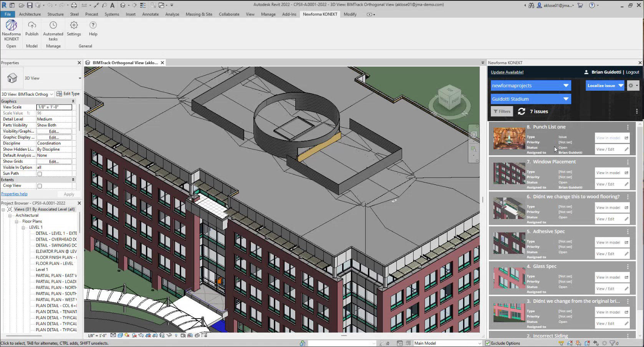The height and width of the screenshot is (347, 644).
Task: Click the Switch Windows icon in quick access toolbar
Action: [x=161, y=5]
